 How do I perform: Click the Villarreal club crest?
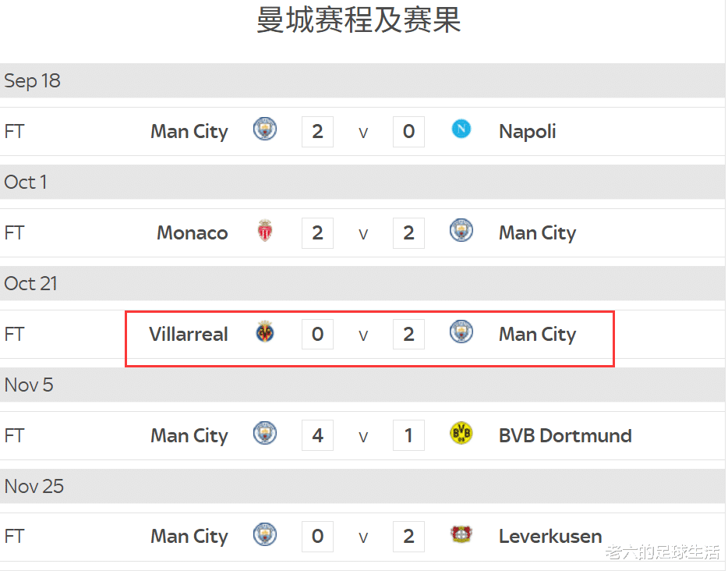265,332
